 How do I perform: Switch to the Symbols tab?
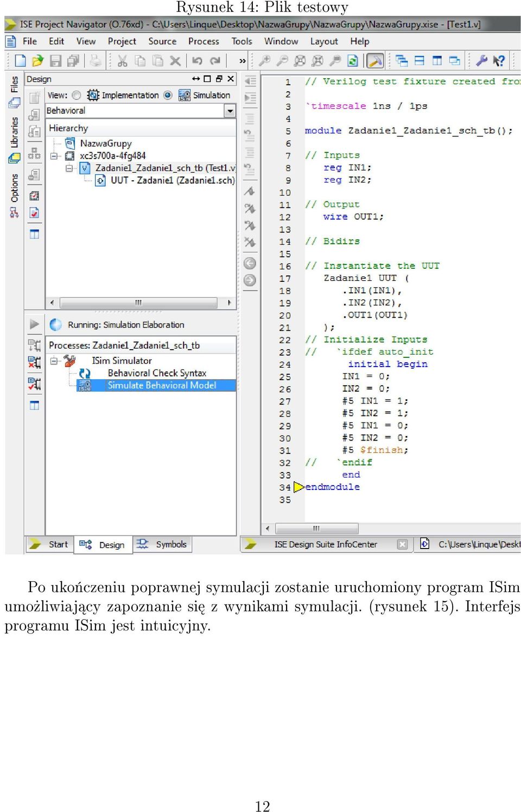162,544
